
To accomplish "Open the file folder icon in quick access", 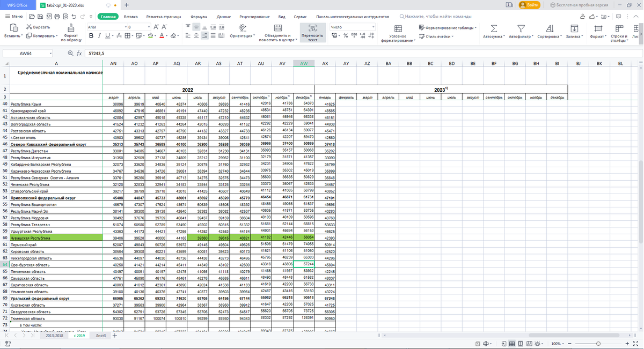I will pyautogui.click(x=32, y=17).
